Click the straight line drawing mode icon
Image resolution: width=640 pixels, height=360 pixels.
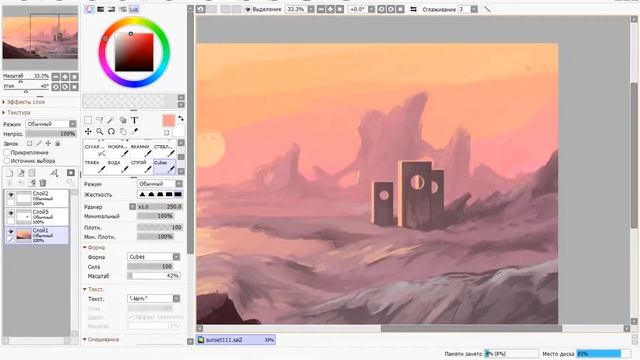coord(487,9)
